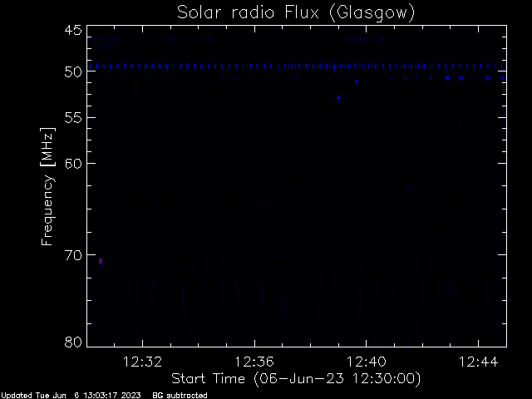Click the purple spot near 53 MHz
Viewport: 532px width, 399px height.
(338, 98)
